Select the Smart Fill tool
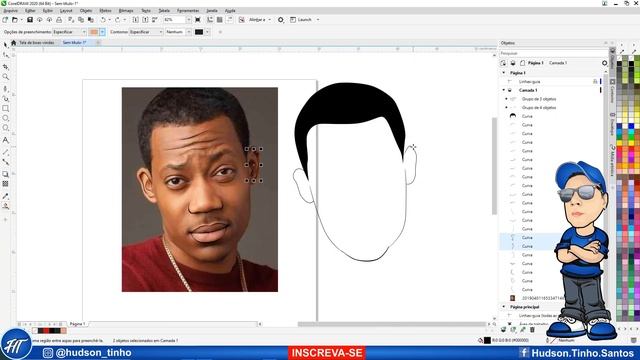Image resolution: width=640 pixels, height=360 pixels. coord(5,206)
